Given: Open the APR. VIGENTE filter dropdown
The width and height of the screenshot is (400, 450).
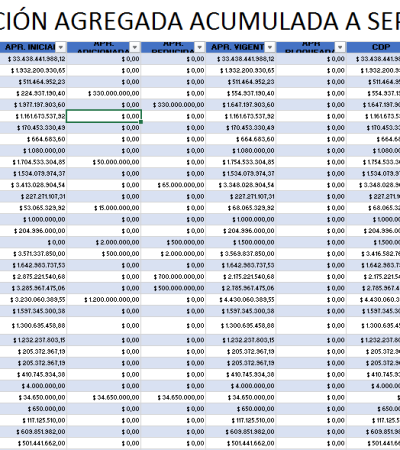Looking at the screenshot, I should click(270, 48).
